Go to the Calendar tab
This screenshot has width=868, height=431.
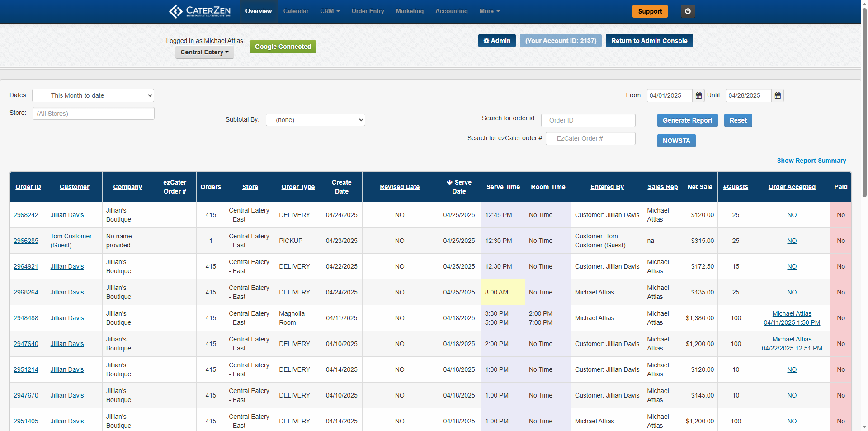click(x=296, y=11)
